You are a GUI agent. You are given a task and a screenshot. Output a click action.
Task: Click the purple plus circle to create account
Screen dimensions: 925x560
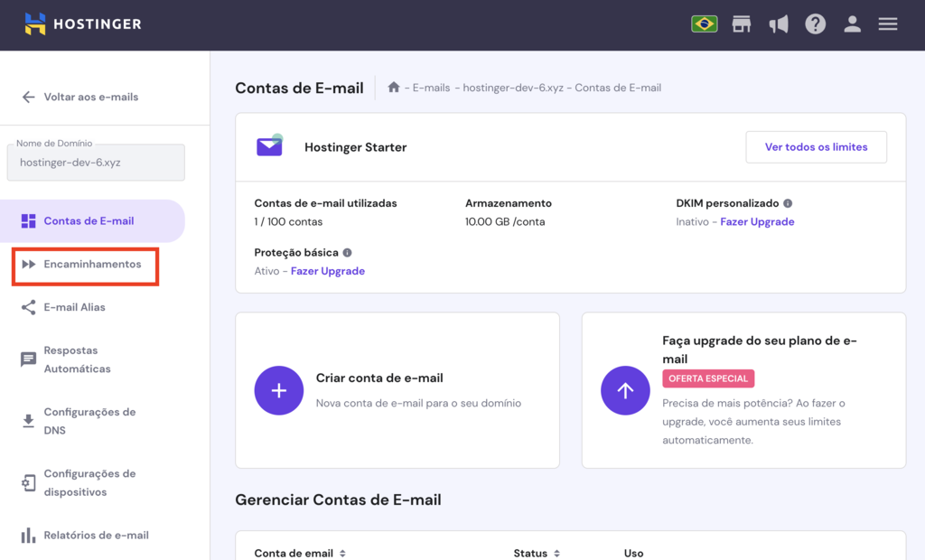(x=279, y=390)
